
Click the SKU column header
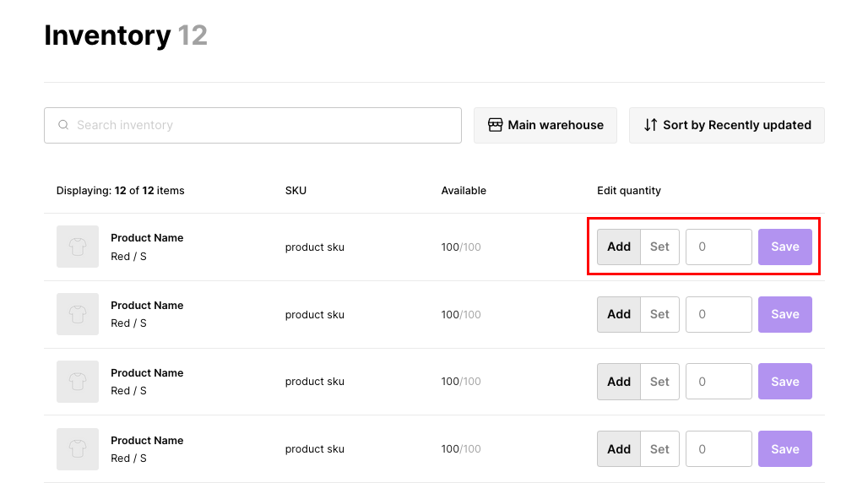tap(296, 191)
